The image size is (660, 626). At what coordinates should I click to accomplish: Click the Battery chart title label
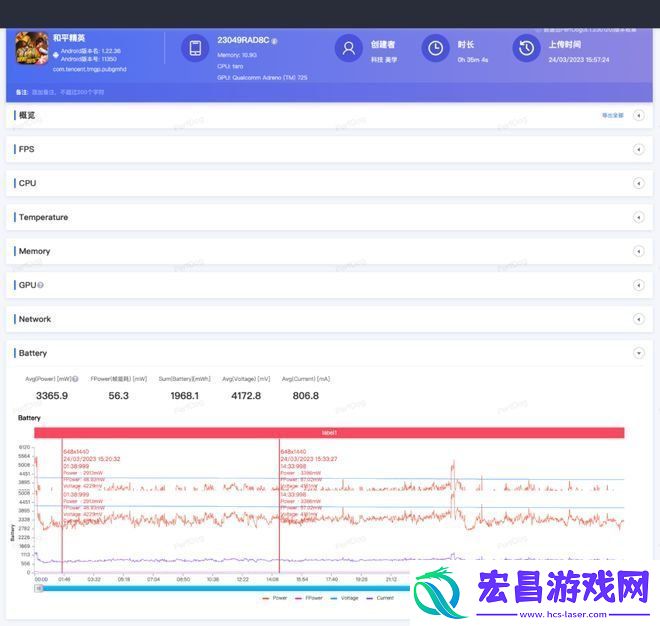pyautogui.click(x=29, y=418)
